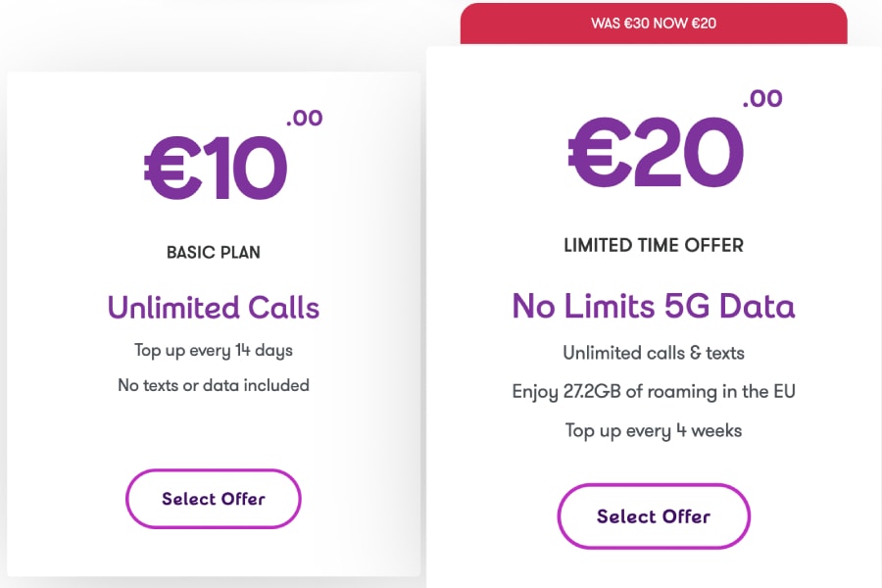The image size is (882, 588).
Task: Click the euro symbol in the €20 price
Action: (600, 153)
